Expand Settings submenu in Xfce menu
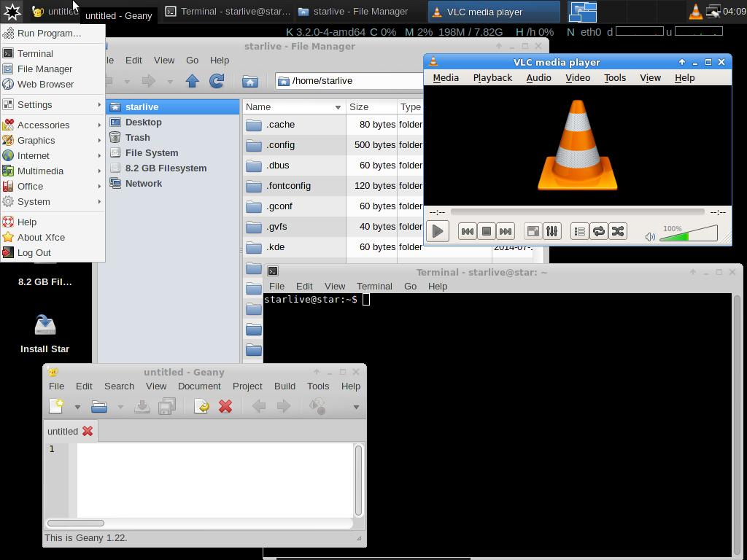The width and height of the screenshot is (747, 560). point(53,105)
